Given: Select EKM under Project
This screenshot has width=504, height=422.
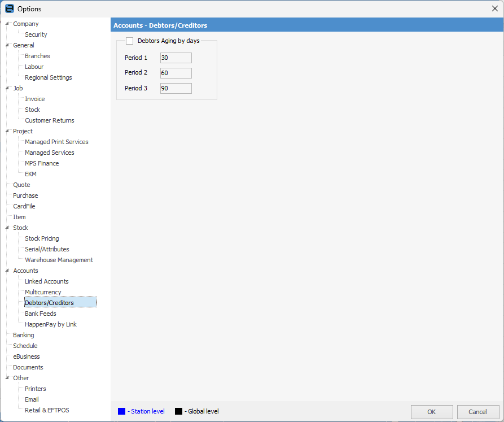Looking at the screenshot, I should 30,174.
